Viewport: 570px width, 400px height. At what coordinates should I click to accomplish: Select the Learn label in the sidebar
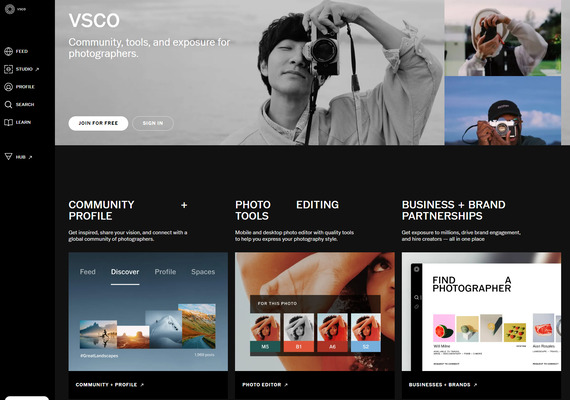coord(23,123)
